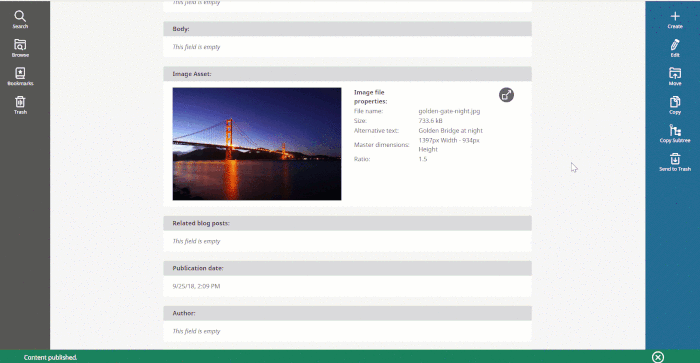Image resolution: width=700 pixels, height=363 pixels.
Task: Dismiss the Content published notification
Action: point(658,357)
